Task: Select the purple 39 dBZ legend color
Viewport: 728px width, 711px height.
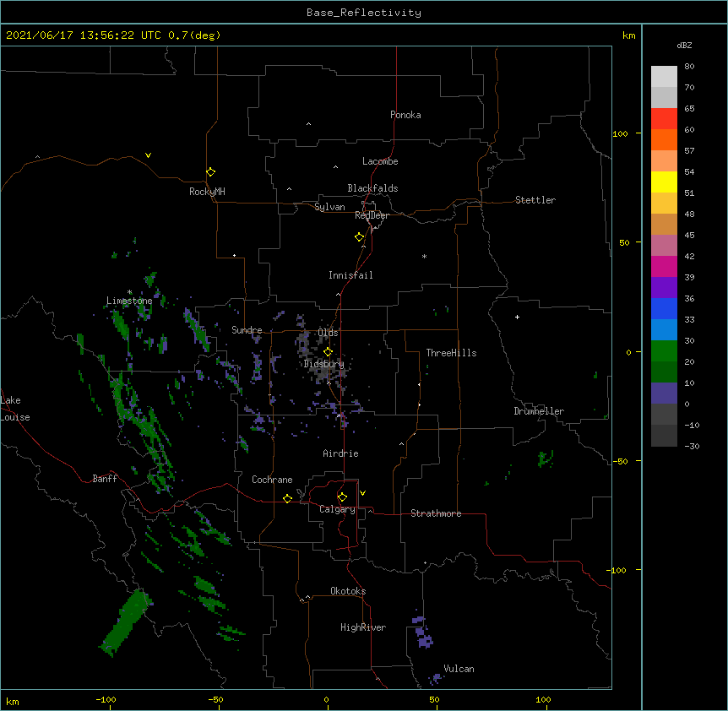Action: coord(664,287)
